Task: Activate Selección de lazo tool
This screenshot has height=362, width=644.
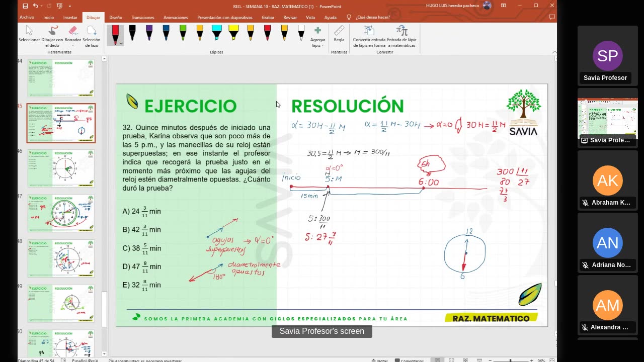Action: [x=92, y=36]
